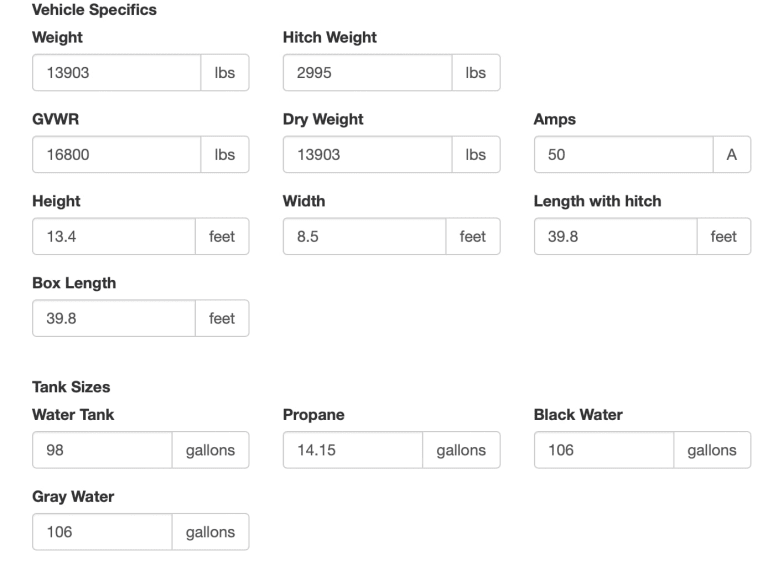Focus the Box Length input
Screen dimensions: 768x576
click(113, 319)
